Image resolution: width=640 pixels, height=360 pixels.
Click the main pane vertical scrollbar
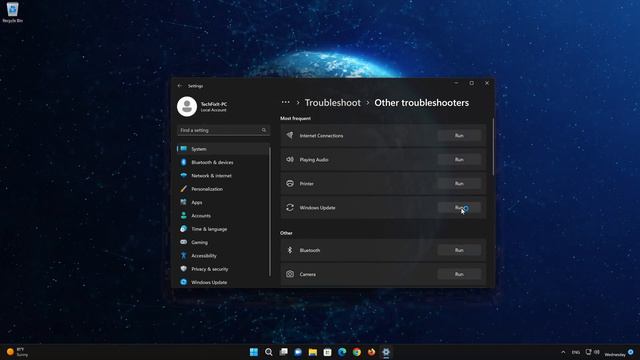(493, 147)
